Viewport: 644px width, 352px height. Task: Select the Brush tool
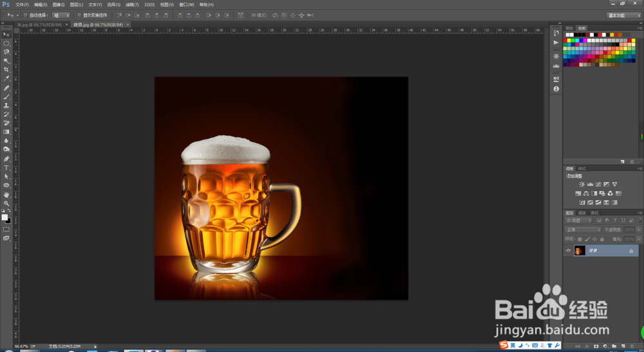tap(6, 97)
